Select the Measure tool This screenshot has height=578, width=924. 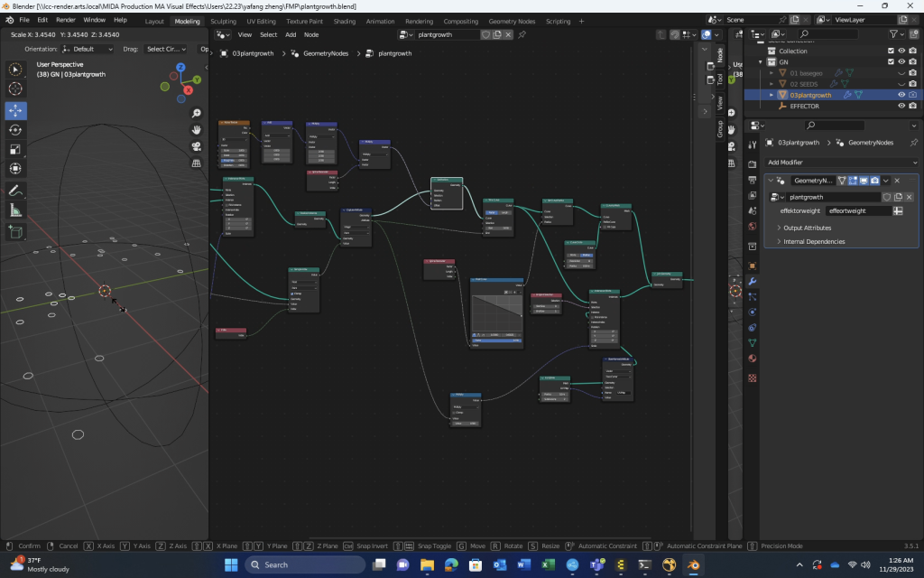pos(16,210)
